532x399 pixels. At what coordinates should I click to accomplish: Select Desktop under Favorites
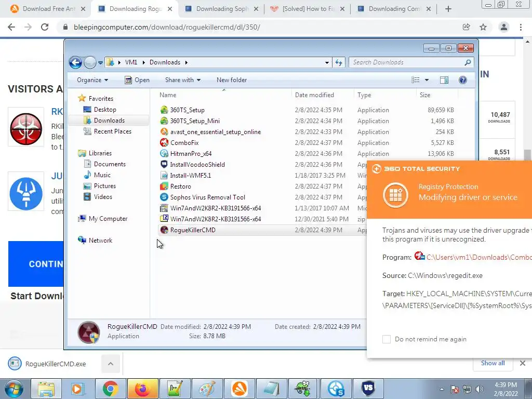pos(105,110)
